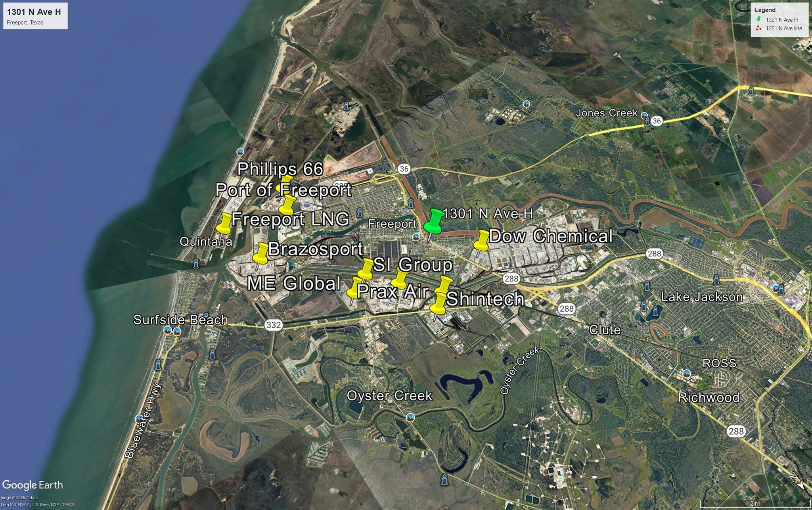Click the '1301 N Ave H' title box
This screenshot has height=510, width=812.
coord(35,16)
